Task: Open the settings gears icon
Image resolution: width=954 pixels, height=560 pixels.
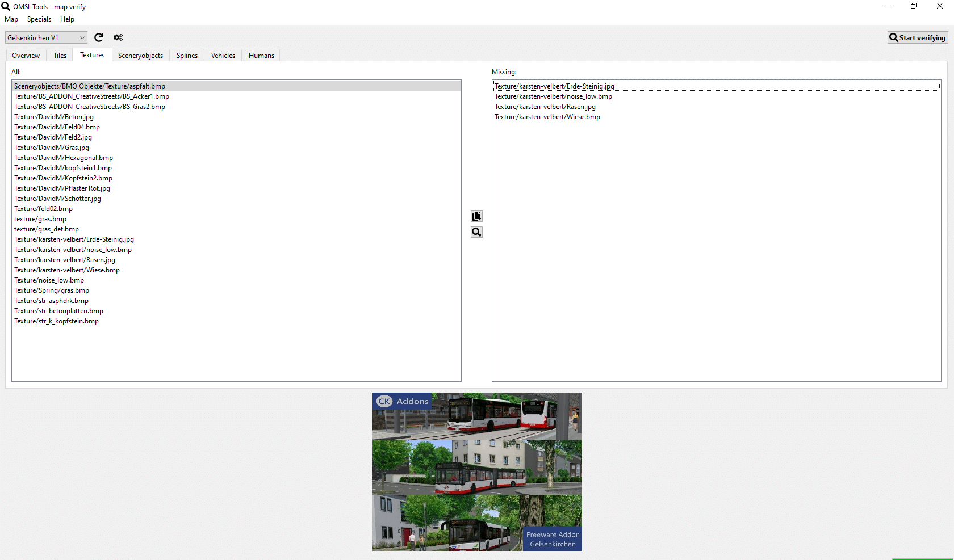Action: tap(118, 37)
